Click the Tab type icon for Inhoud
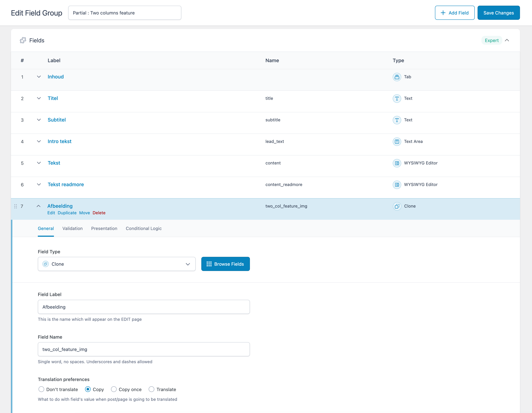The width and height of the screenshot is (532, 413). (x=397, y=77)
